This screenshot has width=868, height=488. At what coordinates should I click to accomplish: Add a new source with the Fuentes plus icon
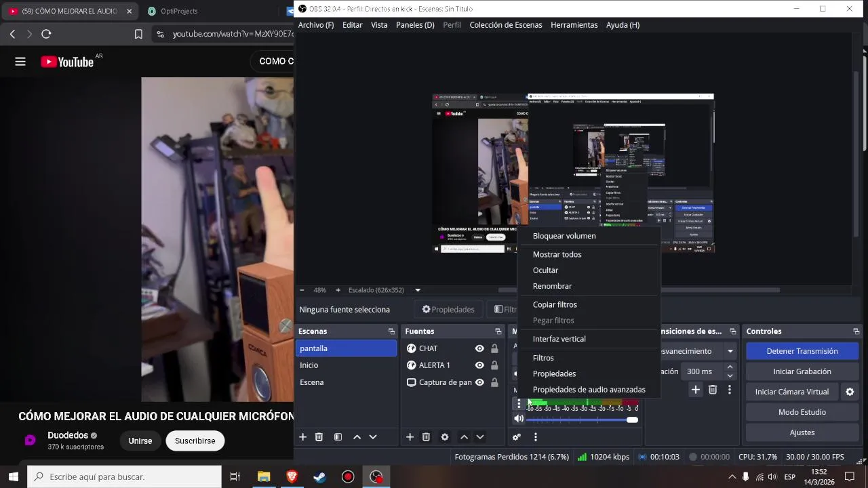coord(410,437)
